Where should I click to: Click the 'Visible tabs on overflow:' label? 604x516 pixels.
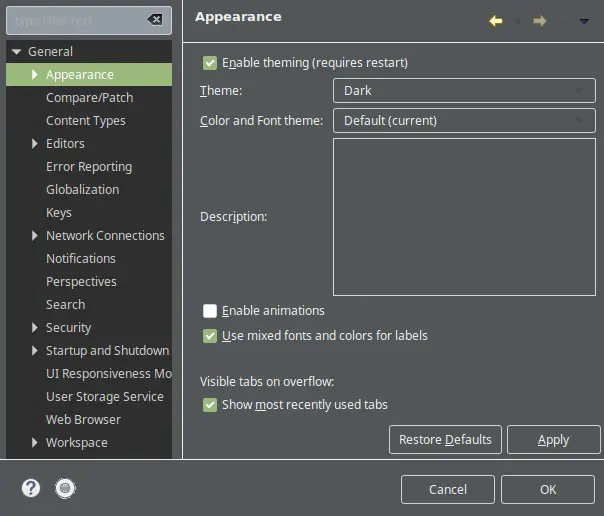pyautogui.click(x=267, y=382)
